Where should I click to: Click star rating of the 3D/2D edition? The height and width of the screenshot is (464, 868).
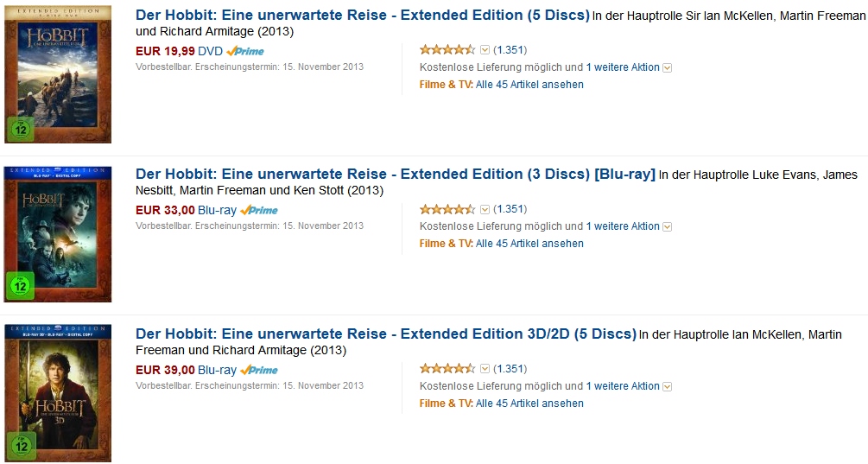pos(447,369)
